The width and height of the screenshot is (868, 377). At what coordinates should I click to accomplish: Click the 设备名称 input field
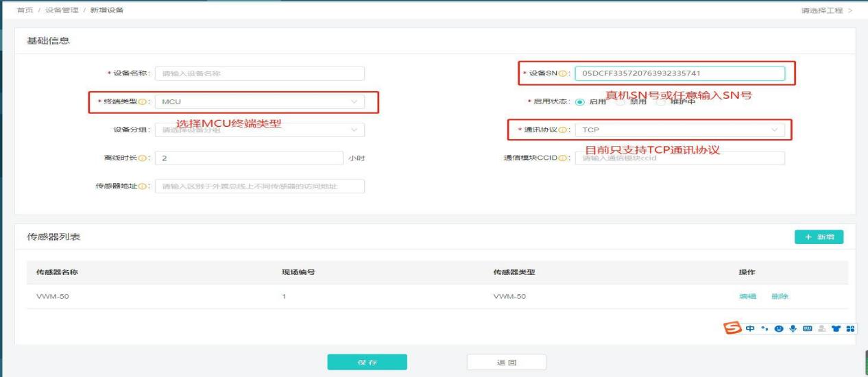tap(260, 74)
